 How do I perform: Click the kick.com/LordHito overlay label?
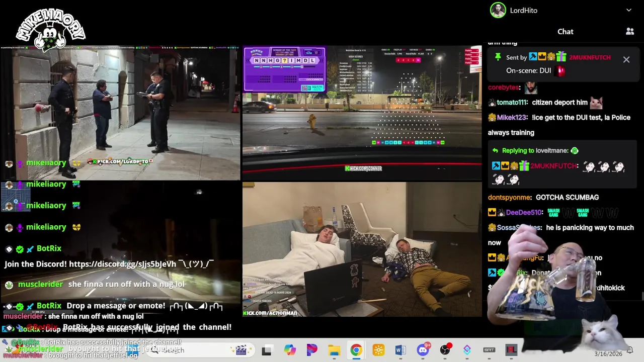[x=121, y=162]
